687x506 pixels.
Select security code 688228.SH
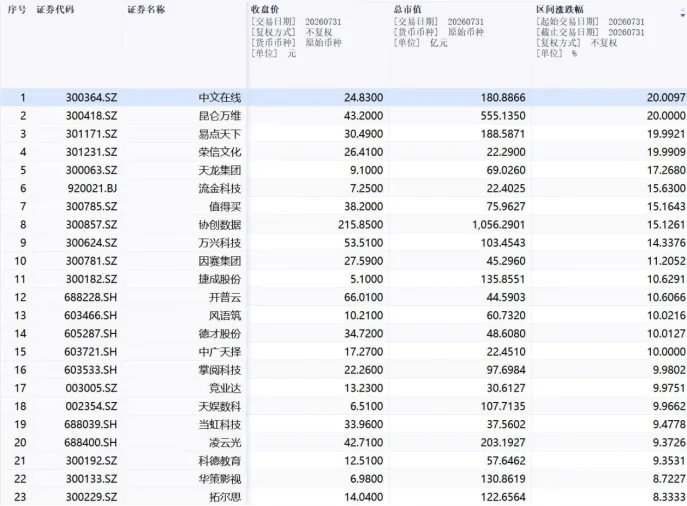pyautogui.click(x=91, y=297)
